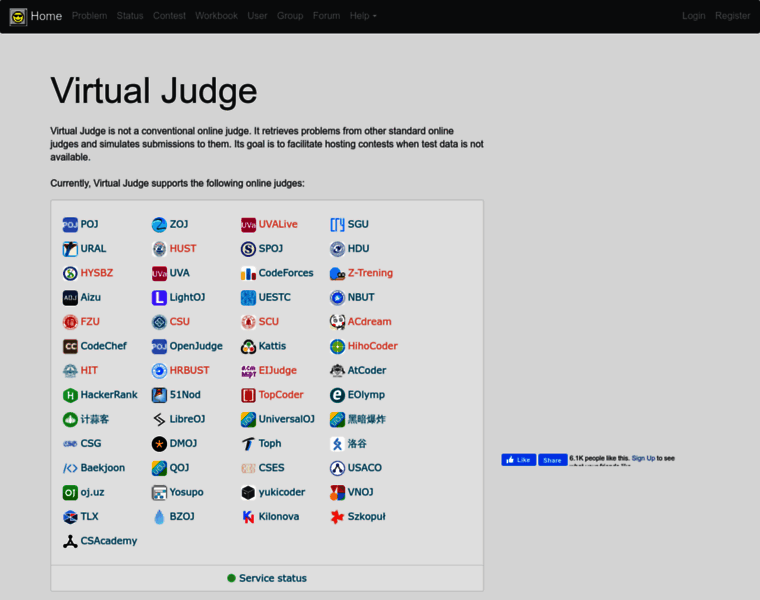Open the BZOJ water drop icon
Viewport: 760px width, 600px height.
(x=159, y=517)
